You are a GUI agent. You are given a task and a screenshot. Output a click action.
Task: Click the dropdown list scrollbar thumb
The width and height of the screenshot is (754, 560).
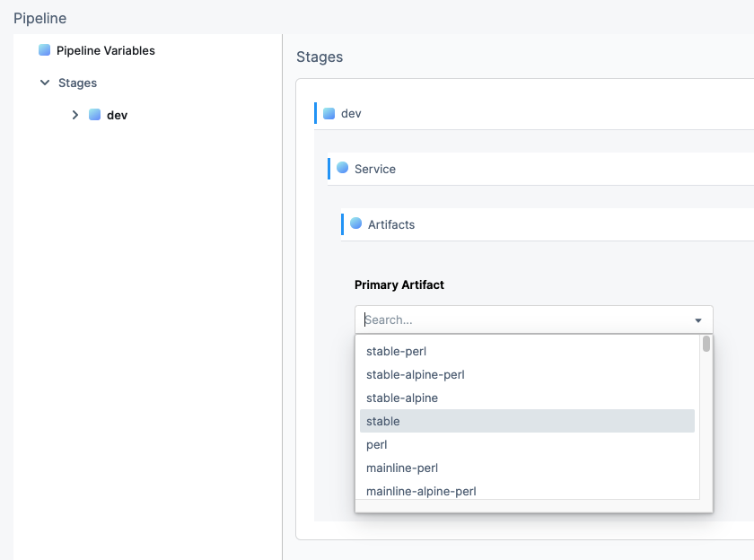pyautogui.click(x=706, y=345)
